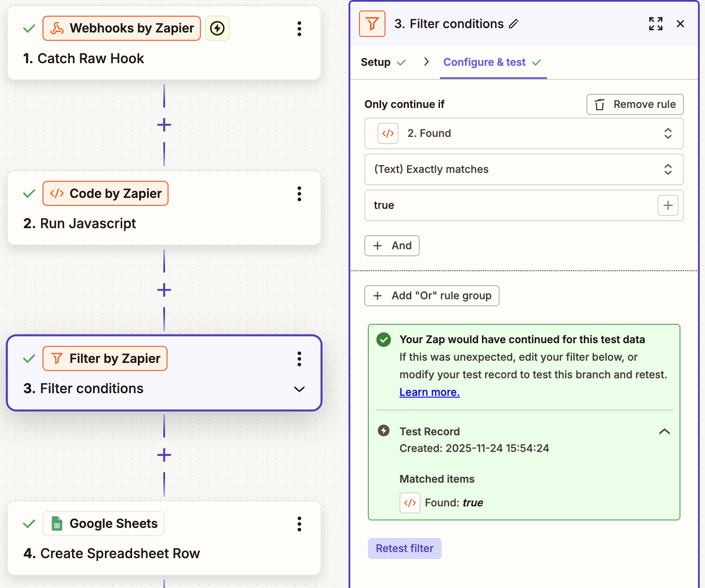Image resolution: width=705 pixels, height=588 pixels.
Task: Click the Filter icon in the panel header
Action: 372,24
